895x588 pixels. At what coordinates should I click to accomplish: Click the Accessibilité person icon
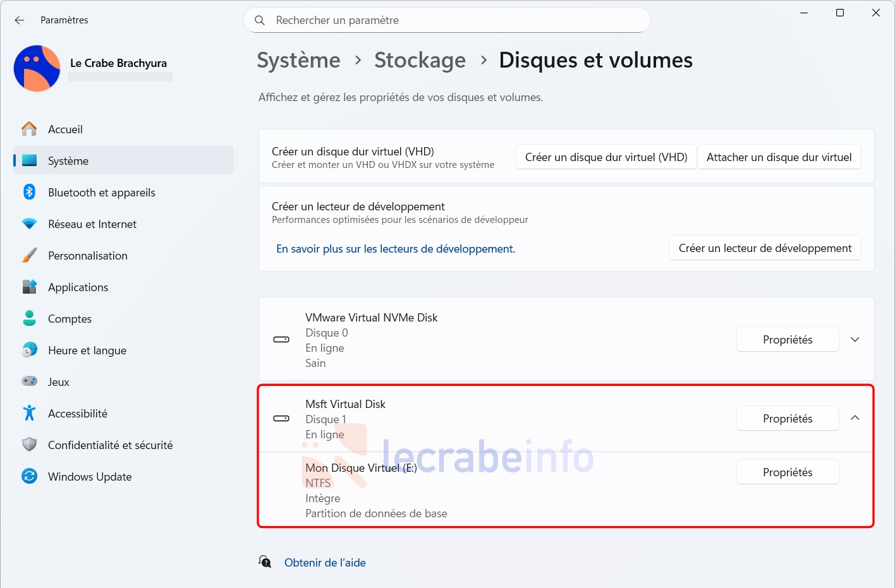pyautogui.click(x=29, y=413)
